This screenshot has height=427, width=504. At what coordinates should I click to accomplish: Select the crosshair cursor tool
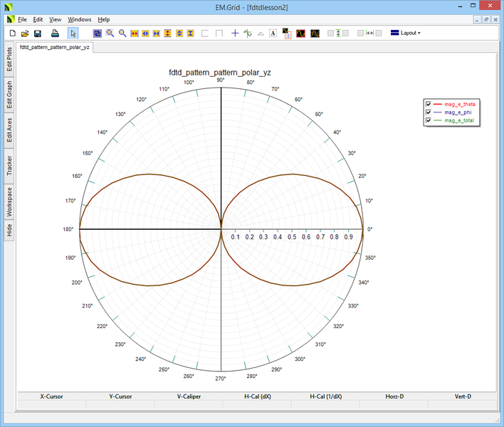pos(235,33)
